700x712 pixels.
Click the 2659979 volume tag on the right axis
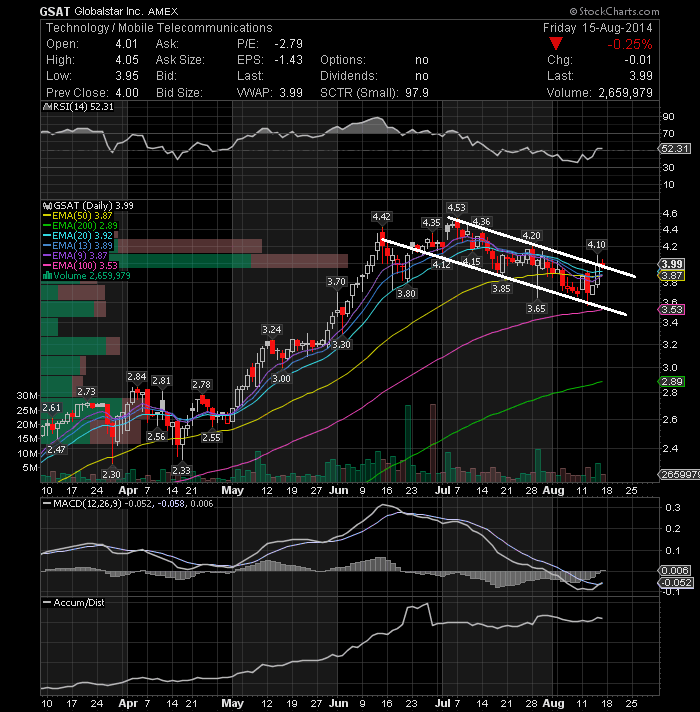[679, 475]
